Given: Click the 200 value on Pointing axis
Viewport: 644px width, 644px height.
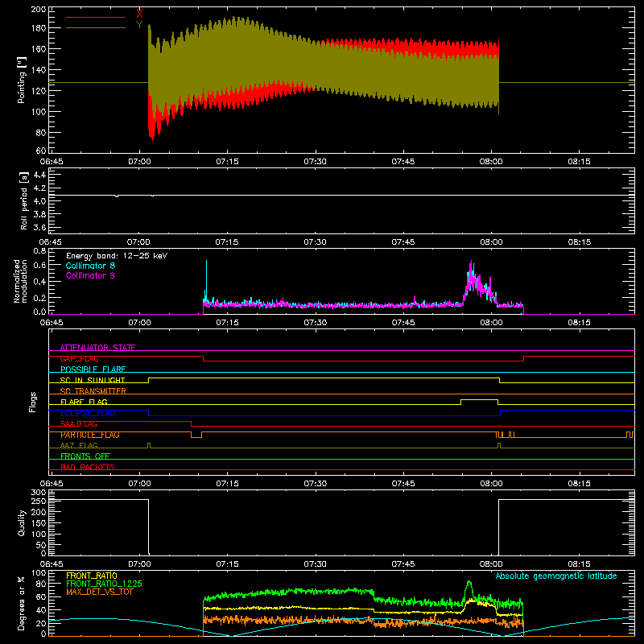Looking at the screenshot, I should pos(39,9).
